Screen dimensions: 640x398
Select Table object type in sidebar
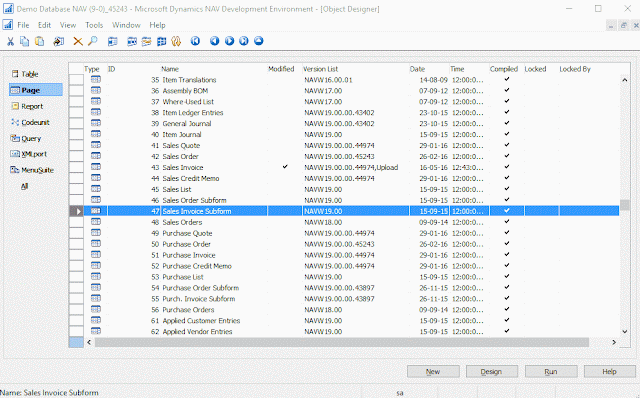click(25, 74)
